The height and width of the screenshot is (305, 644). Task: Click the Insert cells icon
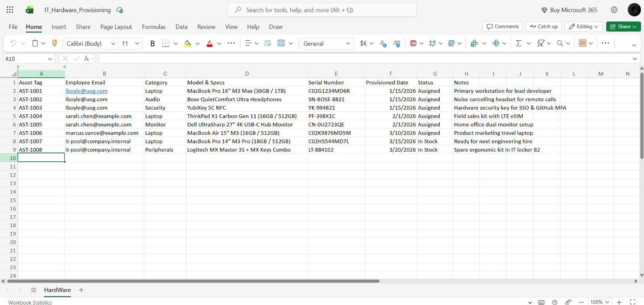click(x=475, y=43)
